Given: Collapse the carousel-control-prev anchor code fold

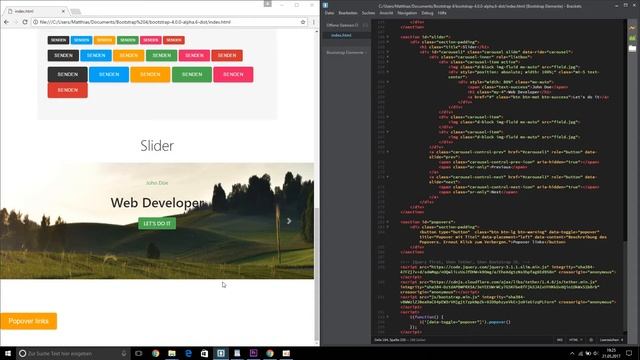Looking at the screenshot, I should click(388, 152).
